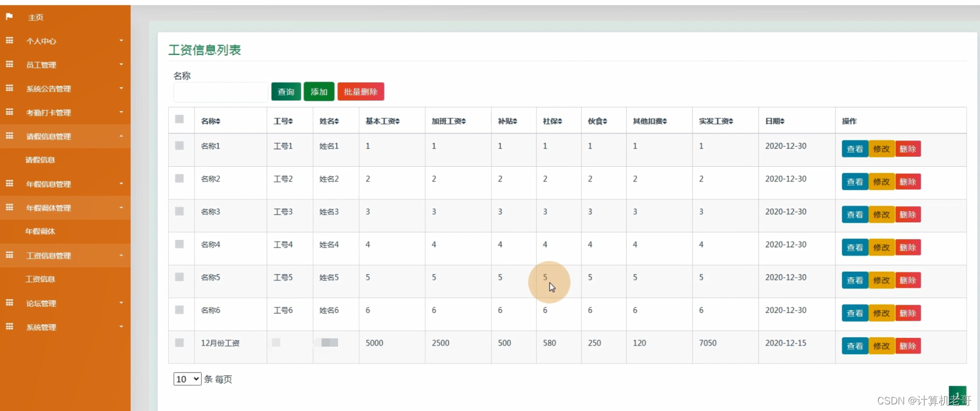
Task: Click the green 添加 button
Action: (x=319, y=92)
